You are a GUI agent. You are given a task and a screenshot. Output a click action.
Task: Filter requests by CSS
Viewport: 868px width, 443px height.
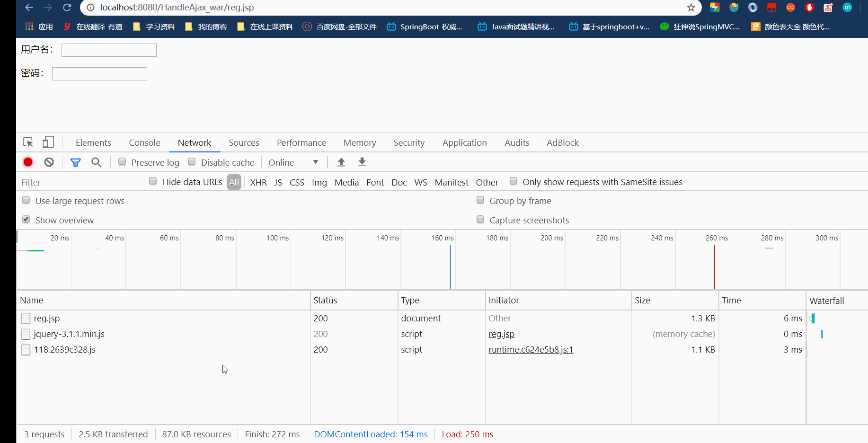coord(297,182)
